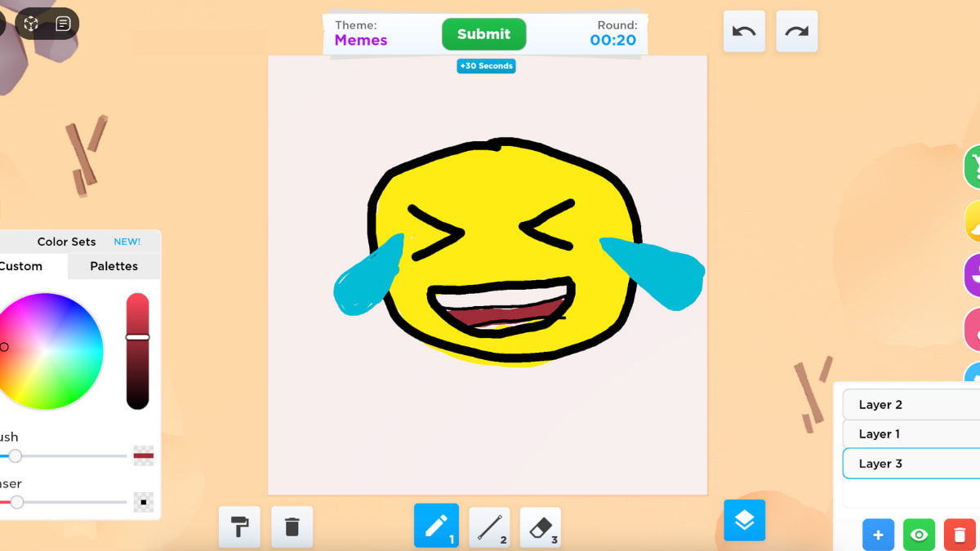Delete the selected layer with red trash
The width and height of the screenshot is (980, 551).
coord(959,535)
